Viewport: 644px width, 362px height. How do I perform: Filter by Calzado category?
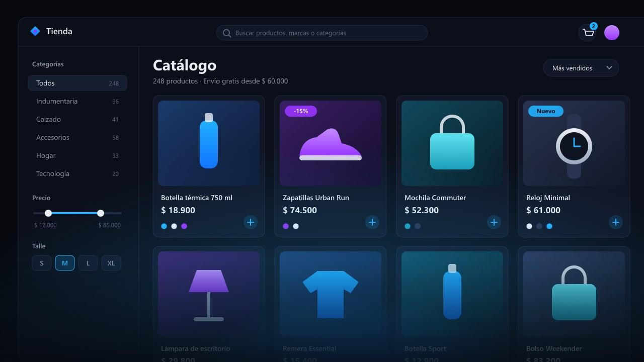click(x=77, y=119)
